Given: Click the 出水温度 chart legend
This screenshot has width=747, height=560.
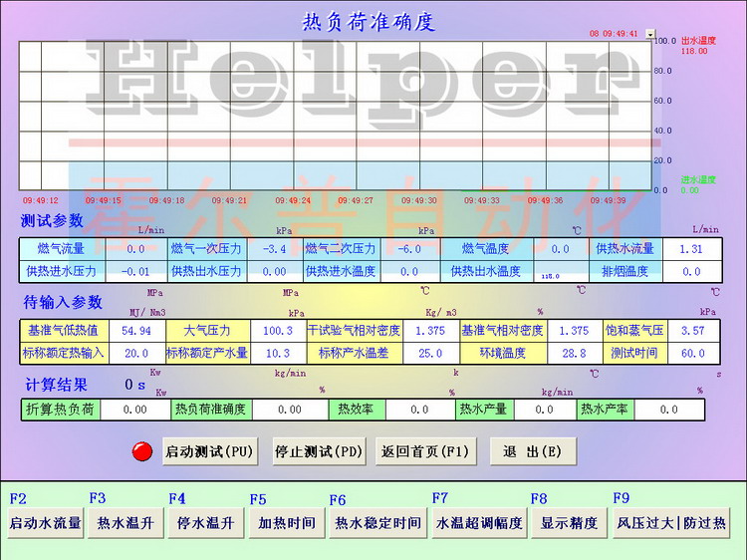Looking at the screenshot, I should point(698,41).
